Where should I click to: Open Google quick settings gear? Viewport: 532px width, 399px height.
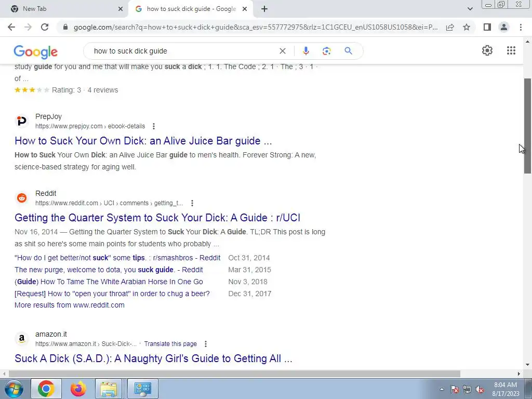pyautogui.click(x=487, y=50)
